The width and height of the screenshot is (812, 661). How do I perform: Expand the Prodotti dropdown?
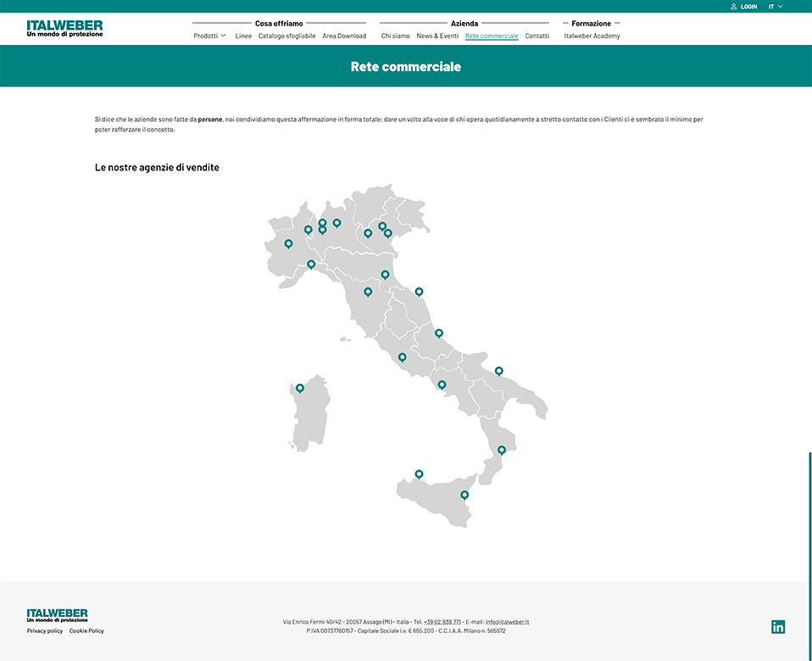(209, 36)
